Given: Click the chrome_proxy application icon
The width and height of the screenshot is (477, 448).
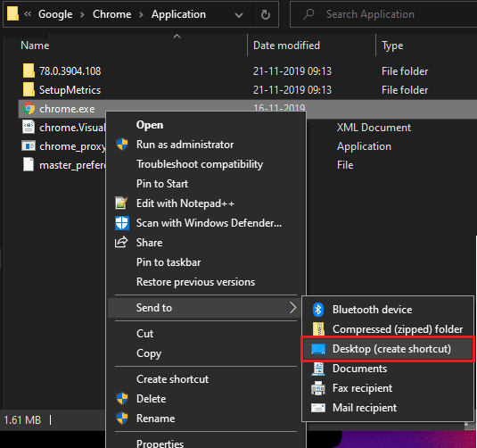Looking at the screenshot, I should point(29,146).
